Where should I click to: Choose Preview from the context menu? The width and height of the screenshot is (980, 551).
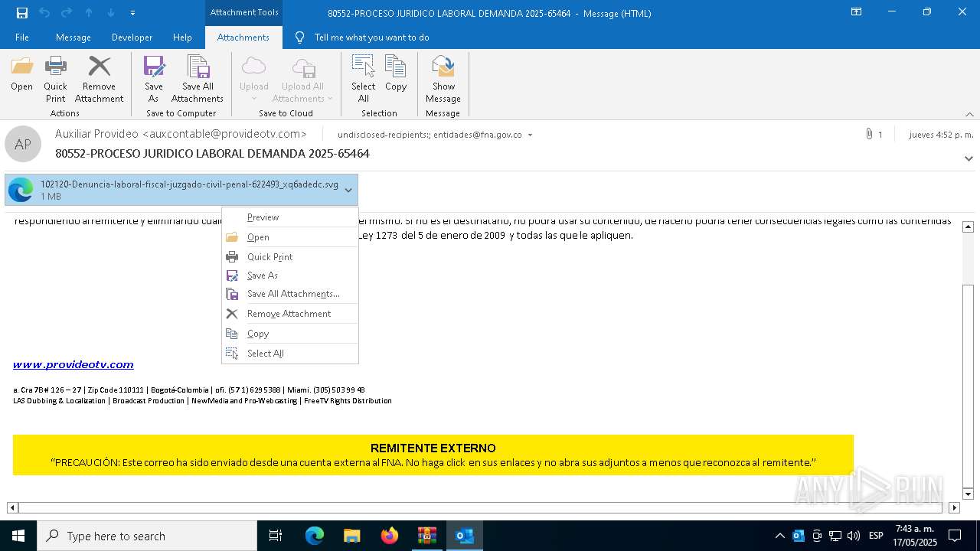click(x=290, y=217)
